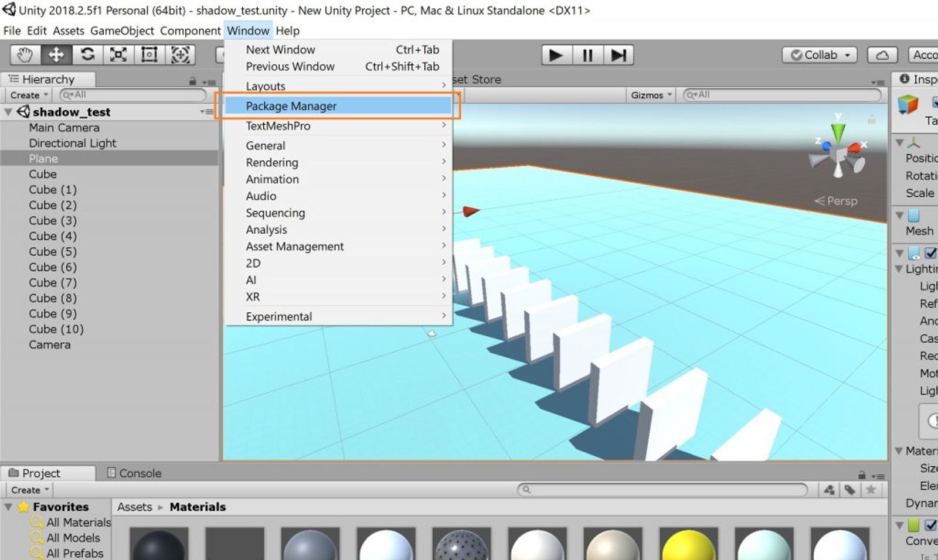Screen dimensions: 938x560
Task: Start Play mode with the Play button
Action: tap(556, 55)
